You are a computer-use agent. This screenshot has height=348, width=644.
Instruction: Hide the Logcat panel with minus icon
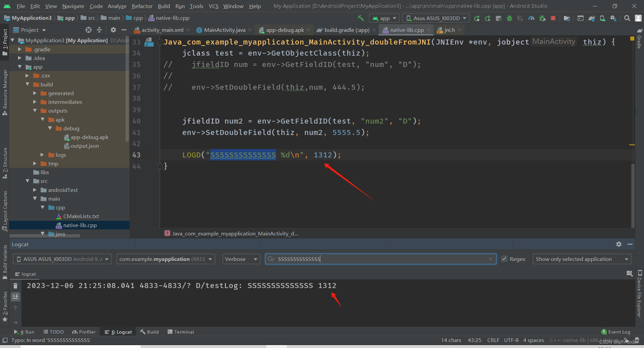tap(630, 244)
